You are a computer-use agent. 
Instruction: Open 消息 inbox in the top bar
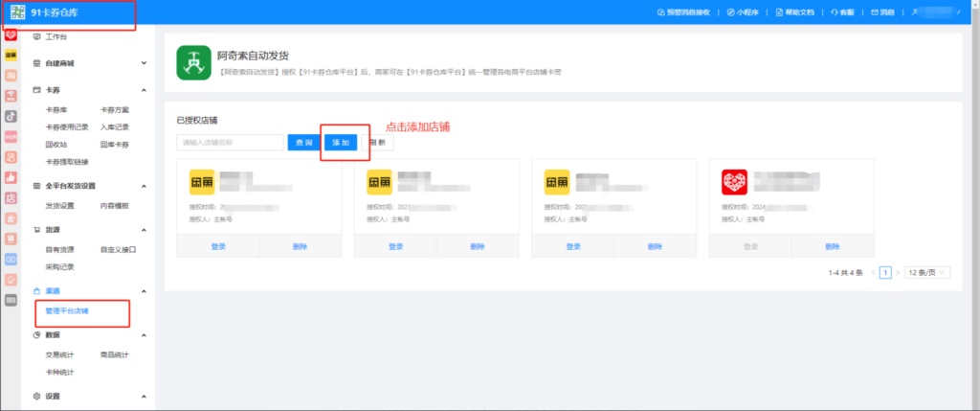(x=883, y=12)
